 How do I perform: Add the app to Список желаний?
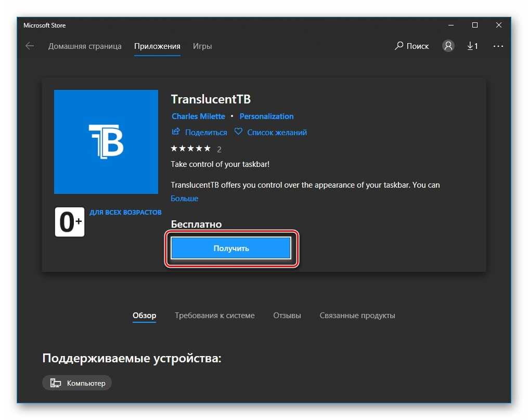pyautogui.click(x=271, y=132)
